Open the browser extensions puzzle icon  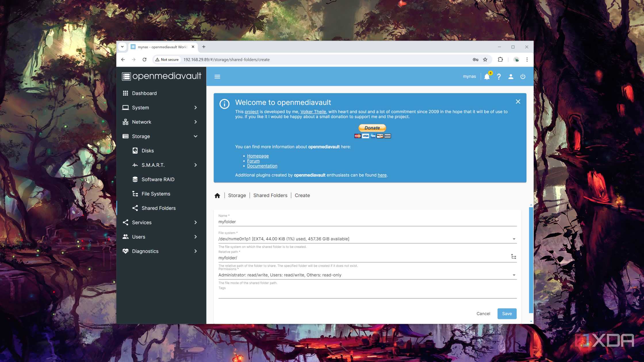coord(501,59)
